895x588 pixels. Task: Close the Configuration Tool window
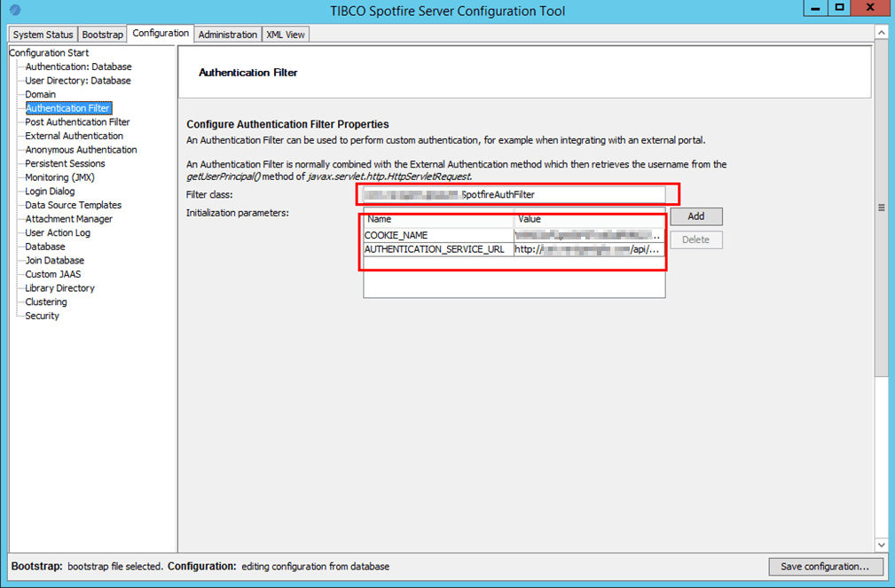(870, 8)
